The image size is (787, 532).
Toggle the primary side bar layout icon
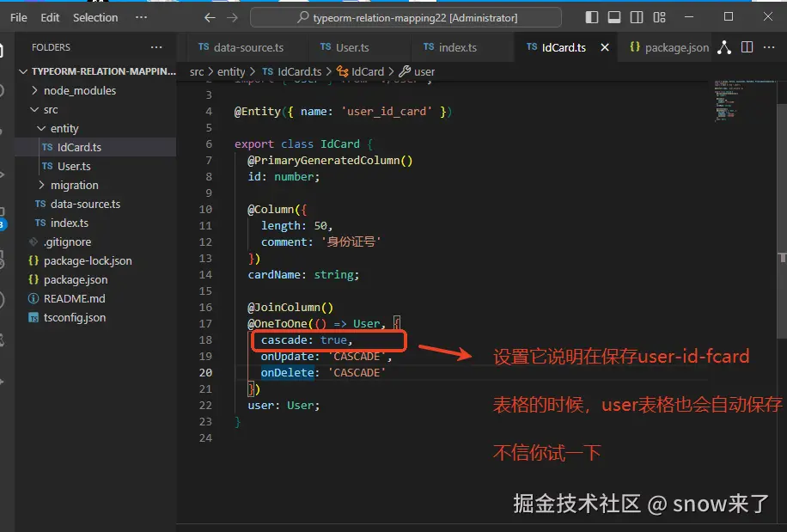tap(592, 17)
